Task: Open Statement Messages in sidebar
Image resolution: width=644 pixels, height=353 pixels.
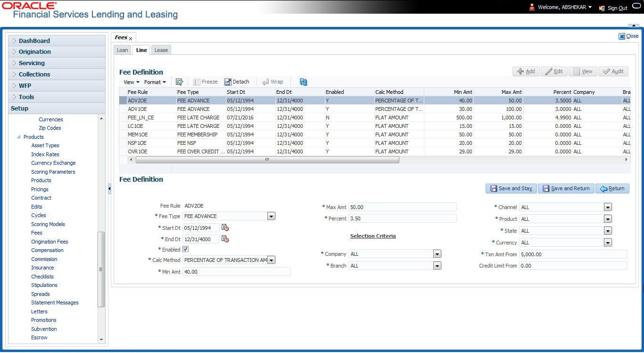Action: (x=55, y=303)
